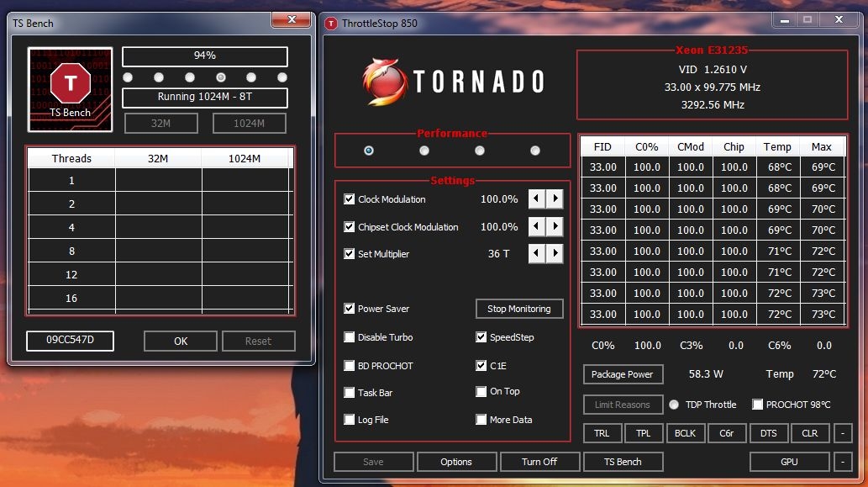Viewport: 868px width, 487px height.
Task: Uncheck the SpeedStep checkbox
Action: click(481, 336)
